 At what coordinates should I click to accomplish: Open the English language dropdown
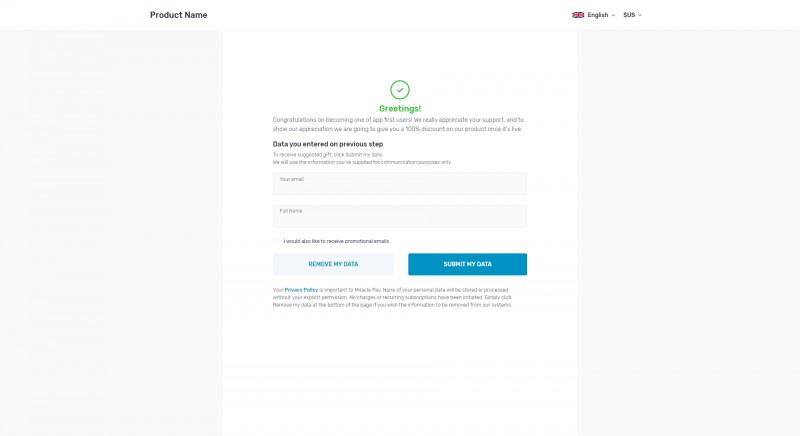point(598,15)
